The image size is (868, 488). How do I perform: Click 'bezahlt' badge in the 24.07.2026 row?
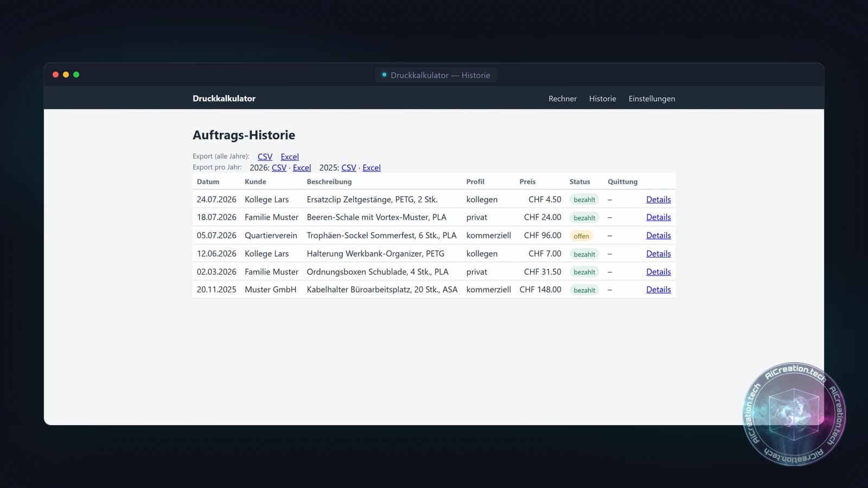(584, 200)
